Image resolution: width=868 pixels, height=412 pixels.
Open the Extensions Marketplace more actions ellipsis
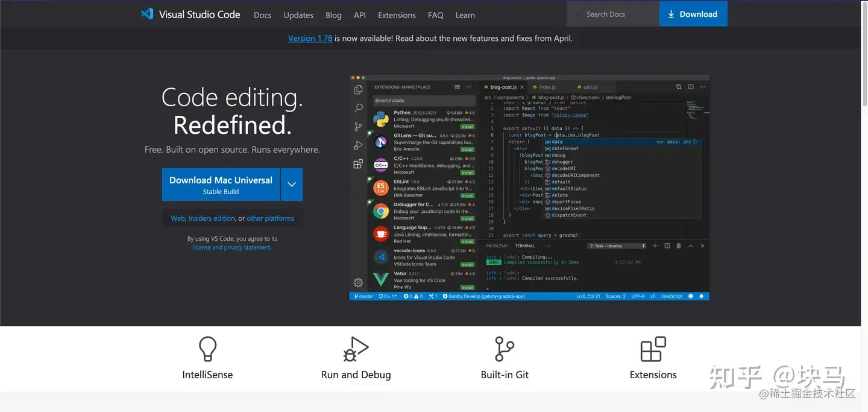pyautogui.click(x=468, y=87)
